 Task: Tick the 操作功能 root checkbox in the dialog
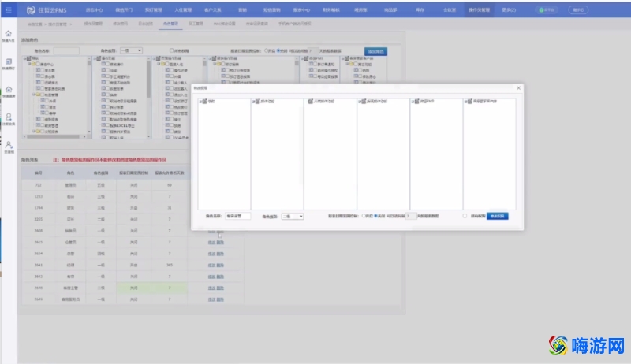click(x=258, y=102)
